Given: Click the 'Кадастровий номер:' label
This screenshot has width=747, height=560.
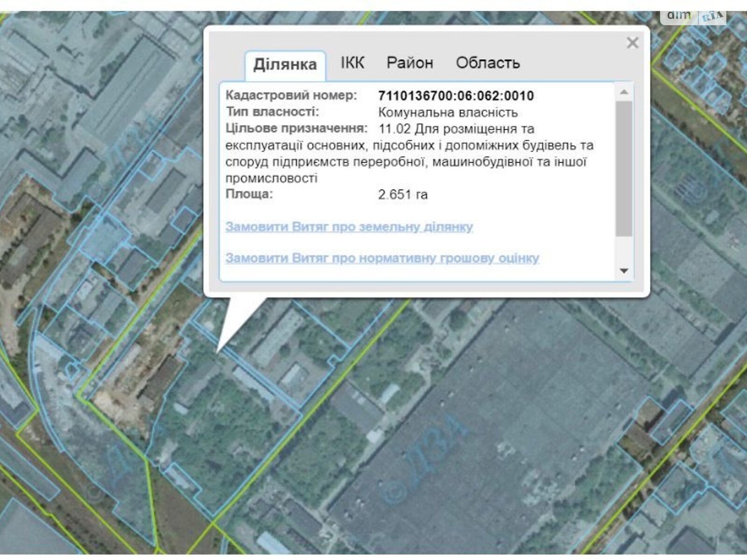Looking at the screenshot, I should (x=291, y=95).
